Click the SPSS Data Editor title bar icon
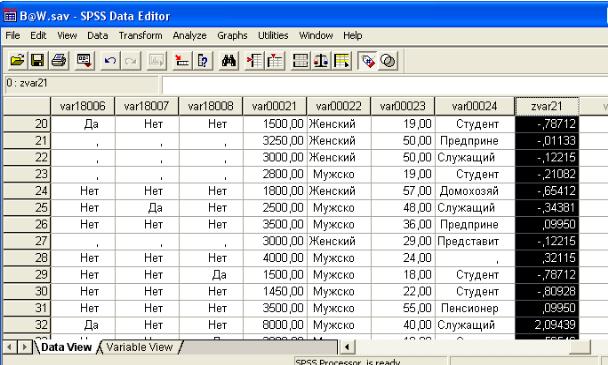Image resolution: width=608 pixels, height=365 pixels. pyautogui.click(x=10, y=16)
